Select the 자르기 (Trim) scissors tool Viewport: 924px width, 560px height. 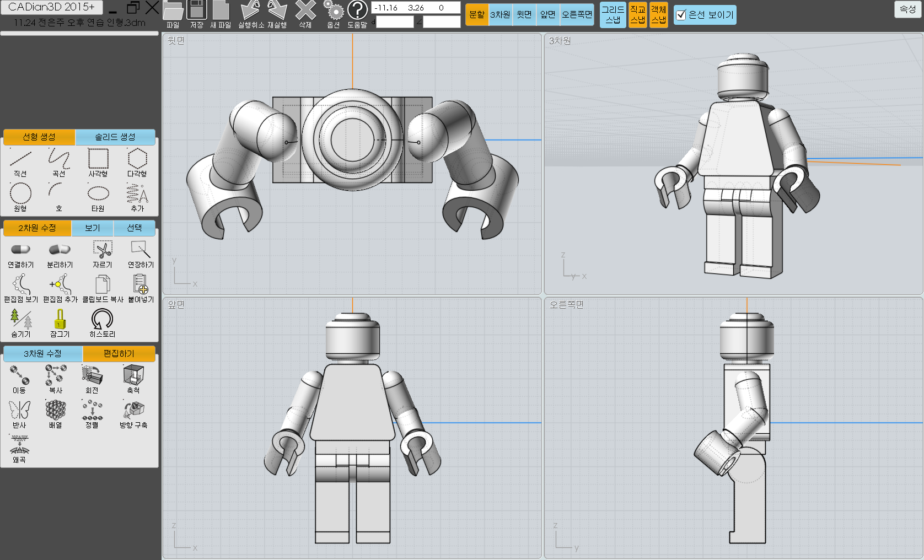[103, 250]
